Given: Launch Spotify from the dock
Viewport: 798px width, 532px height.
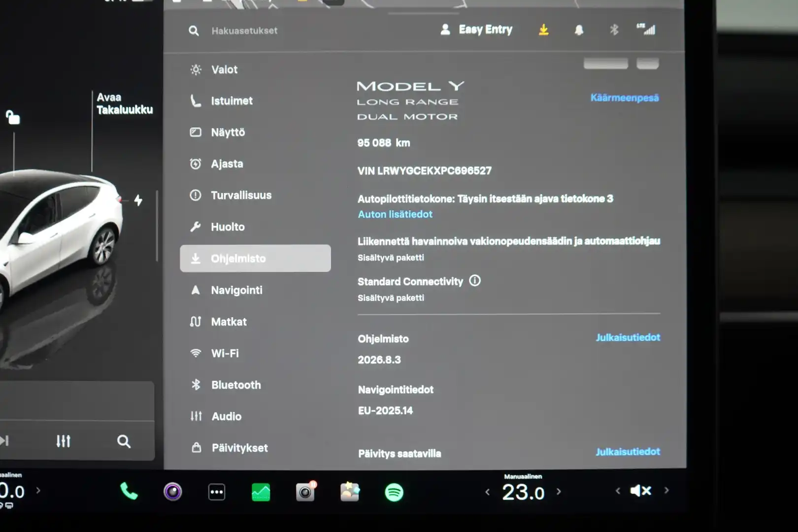Looking at the screenshot, I should (x=394, y=492).
